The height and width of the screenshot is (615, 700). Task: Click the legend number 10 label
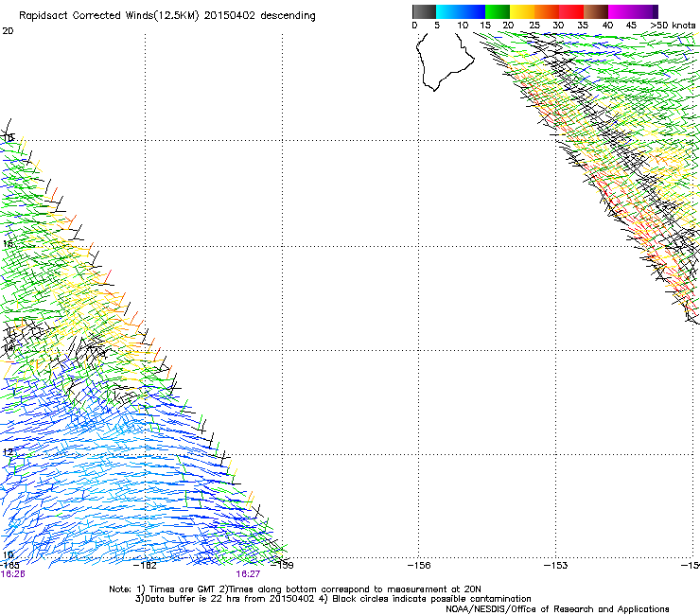click(x=463, y=26)
